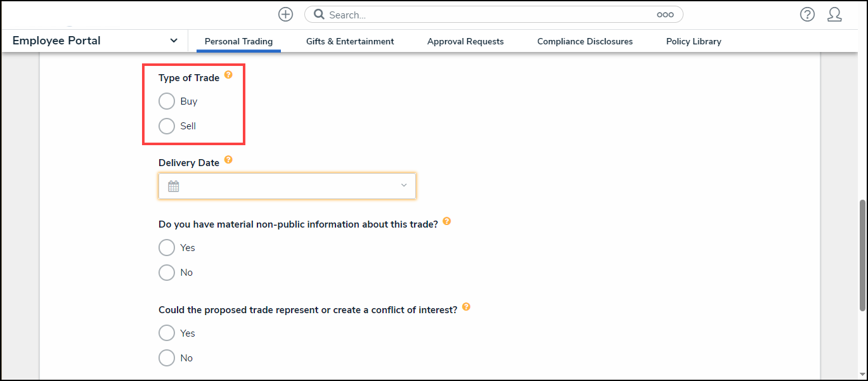Select the Buy radio button
The height and width of the screenshot is (381, 868).
[167, 101]
